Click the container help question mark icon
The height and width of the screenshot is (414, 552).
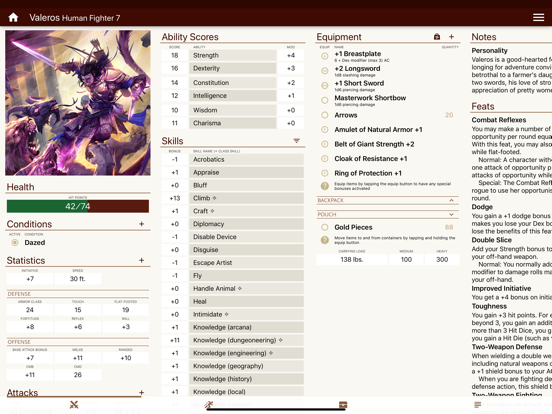325,240
